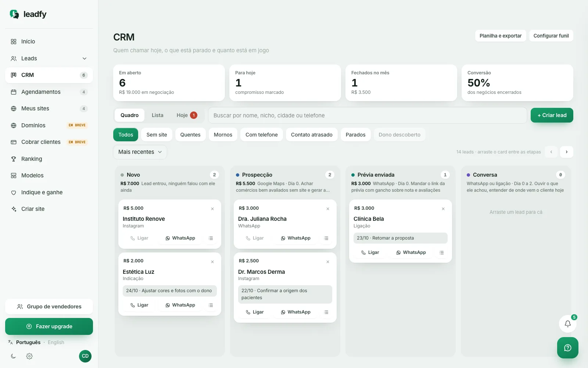This screenshot has height=368, width=588.
Task: Select the Quentes filter chip
Action: tap(190, 135)
